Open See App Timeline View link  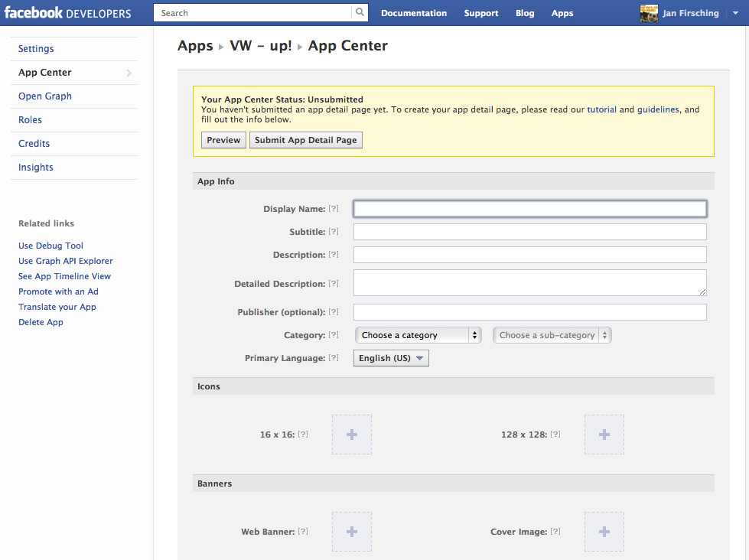tap(64, 276)
